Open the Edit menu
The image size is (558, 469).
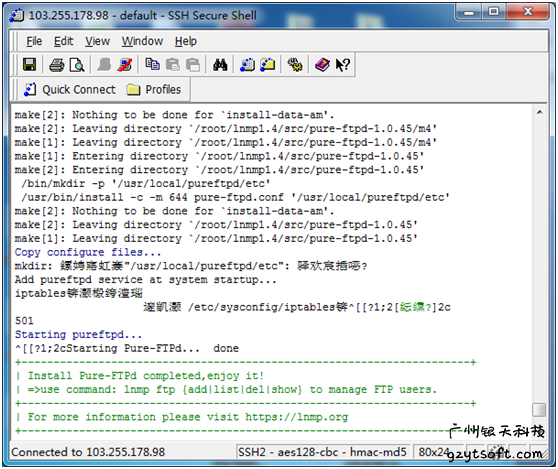(64, 41)
